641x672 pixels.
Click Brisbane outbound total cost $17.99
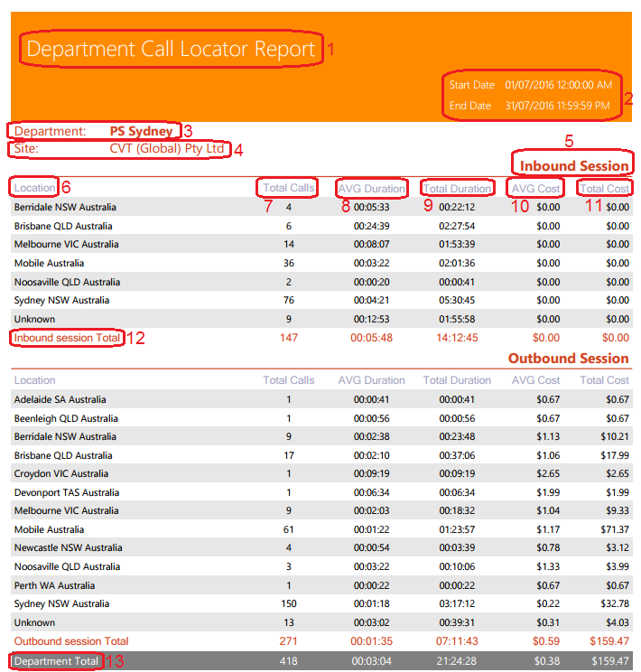[x=615, y=455]
